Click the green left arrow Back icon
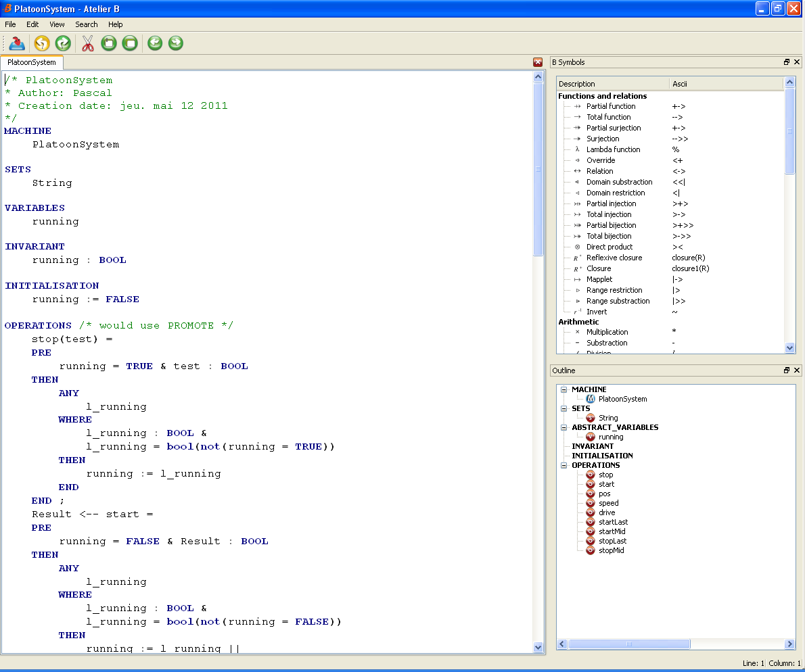 [x=155, y=44]
